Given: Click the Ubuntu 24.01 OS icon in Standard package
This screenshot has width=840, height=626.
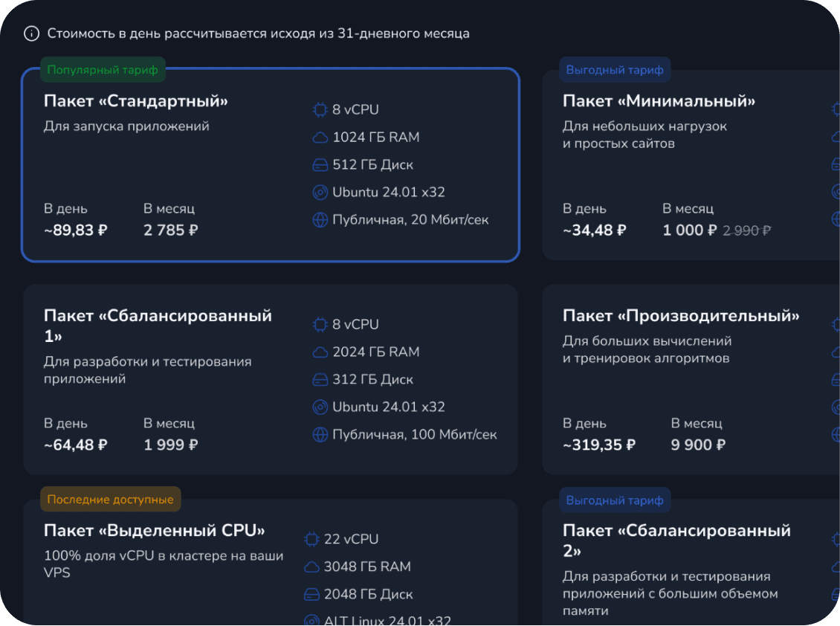Looking at the screenshot, I should point(319,192).
